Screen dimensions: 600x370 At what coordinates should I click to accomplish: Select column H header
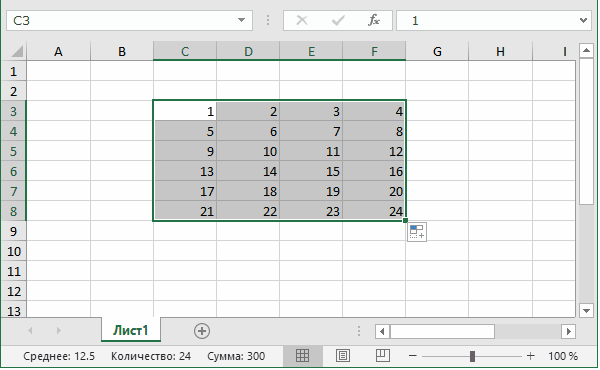[x=500, y=51]
